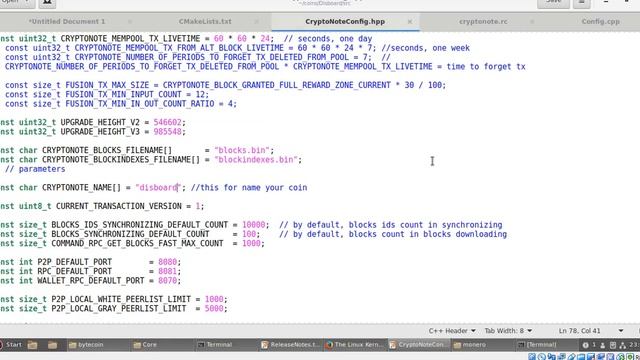Open the Tab Width: 8 dropdown
This screenshot has height=360, width=640.
coord(508,331)
